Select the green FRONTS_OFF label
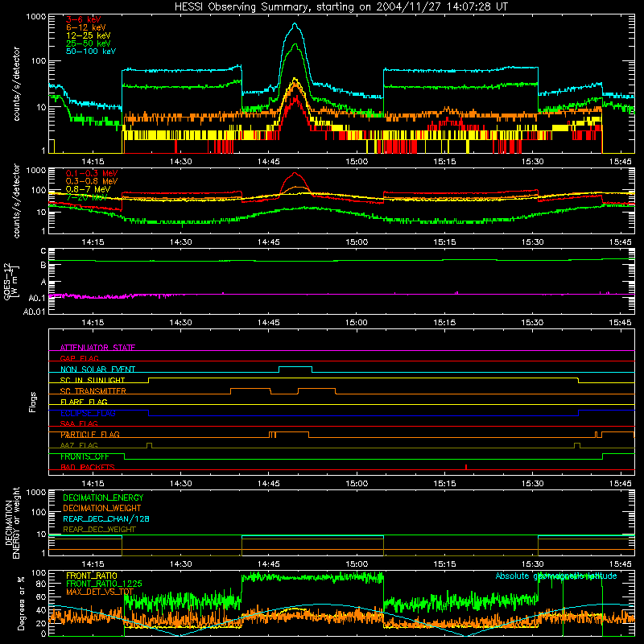The image size is (644, 644). [x=85, y=456]
